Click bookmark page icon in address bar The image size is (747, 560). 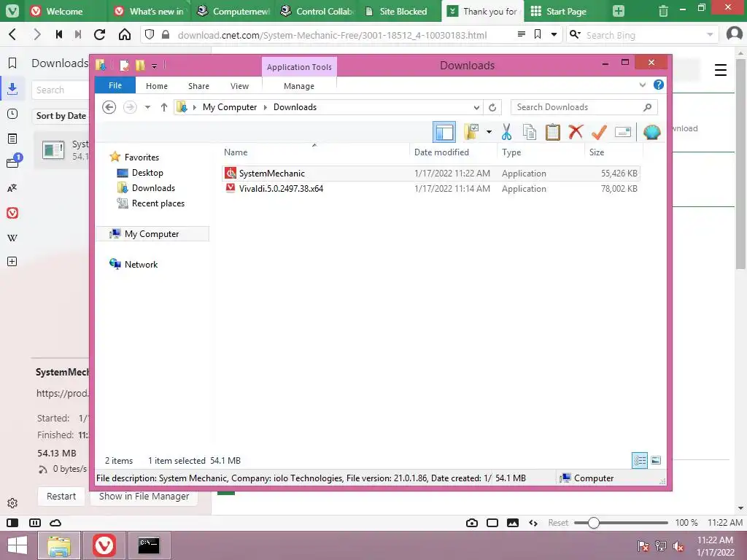538,34
